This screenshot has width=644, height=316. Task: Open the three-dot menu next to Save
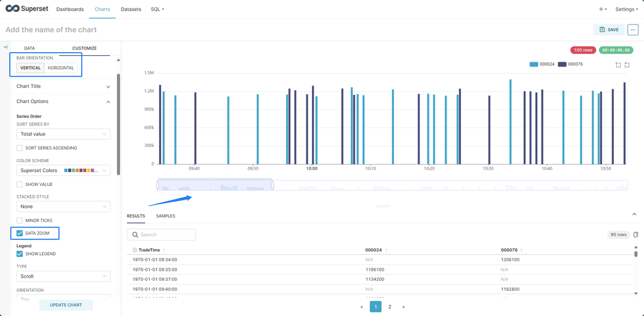633,30
